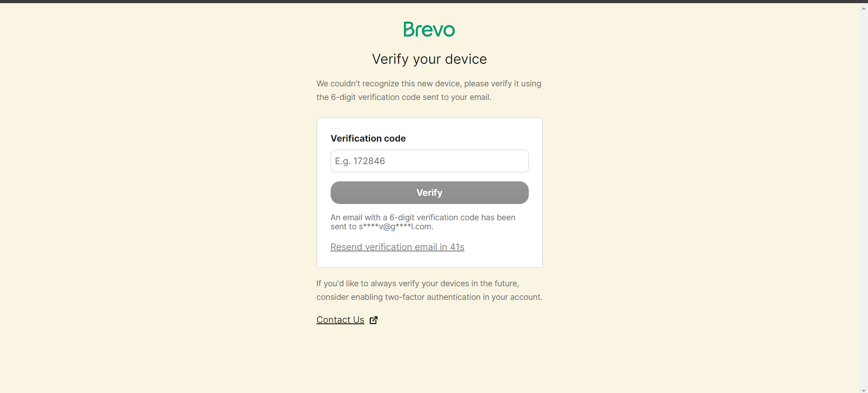Click "We couldn't recognize this new device" text

click(389, 84)
